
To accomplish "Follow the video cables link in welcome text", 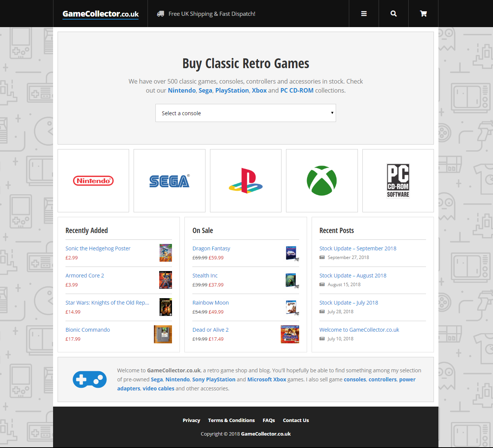I will tap(158, 389).
